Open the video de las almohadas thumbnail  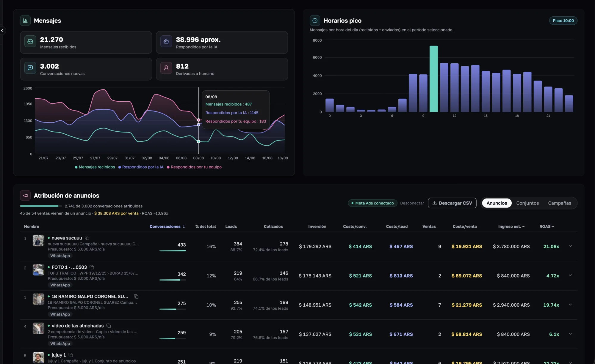(38, 328)
